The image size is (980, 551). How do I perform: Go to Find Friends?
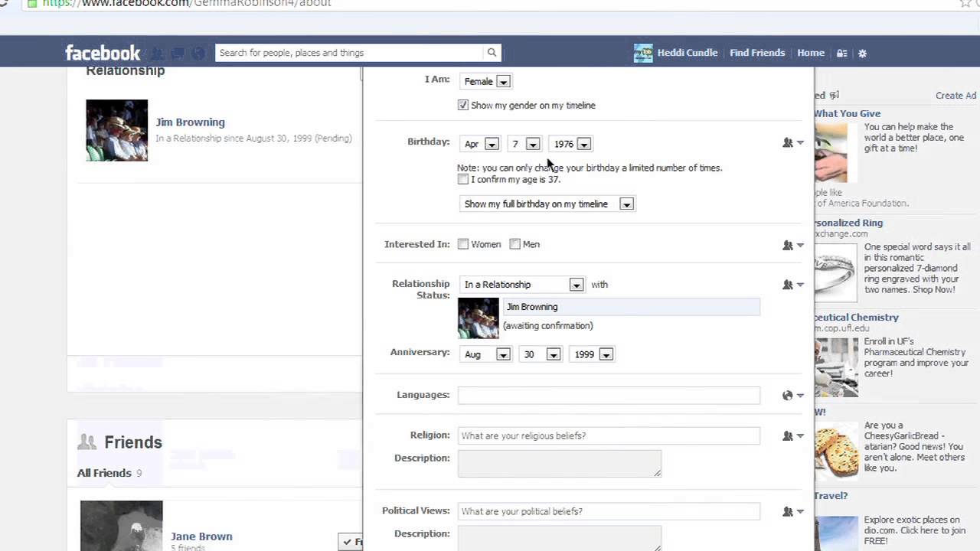[x=757, y=53]
